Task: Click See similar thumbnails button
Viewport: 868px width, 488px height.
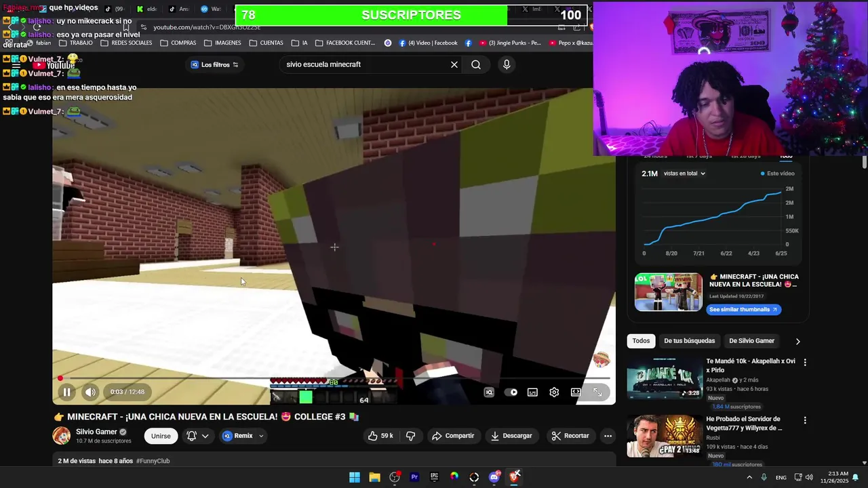Action: [x=743, y=310]
